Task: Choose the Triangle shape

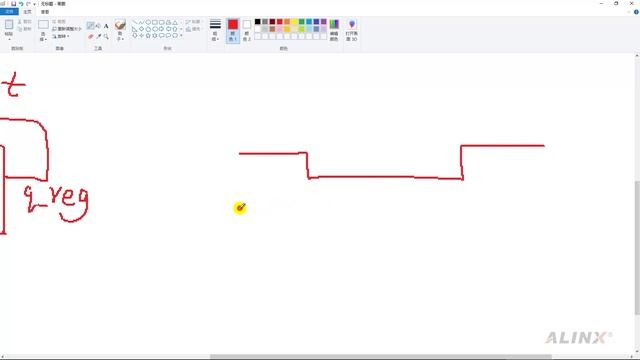Action: click(x=175, y=22)
